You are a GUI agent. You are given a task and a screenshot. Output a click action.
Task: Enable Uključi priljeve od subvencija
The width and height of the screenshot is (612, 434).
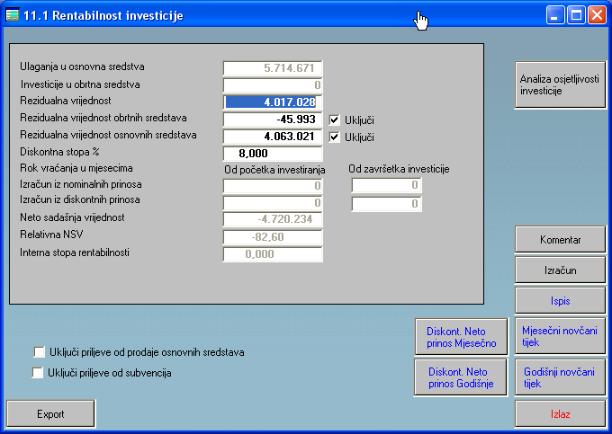38,373
